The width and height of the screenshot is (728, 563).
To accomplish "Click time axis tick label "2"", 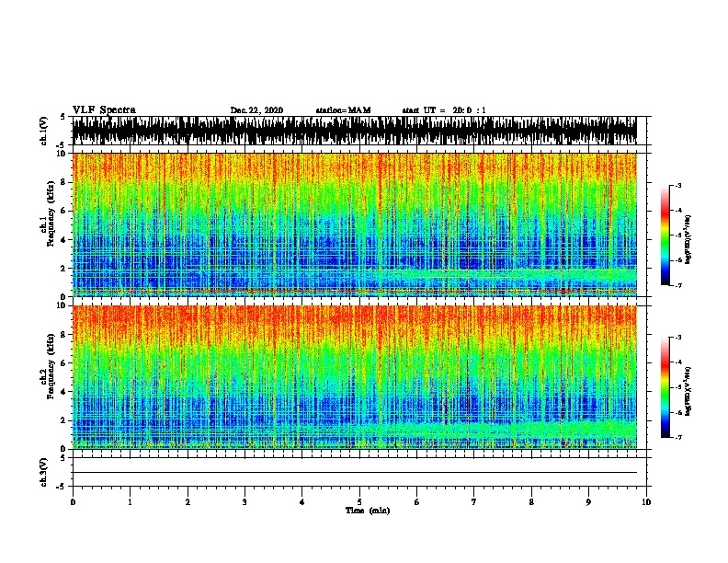I will (x=188, y=502).
